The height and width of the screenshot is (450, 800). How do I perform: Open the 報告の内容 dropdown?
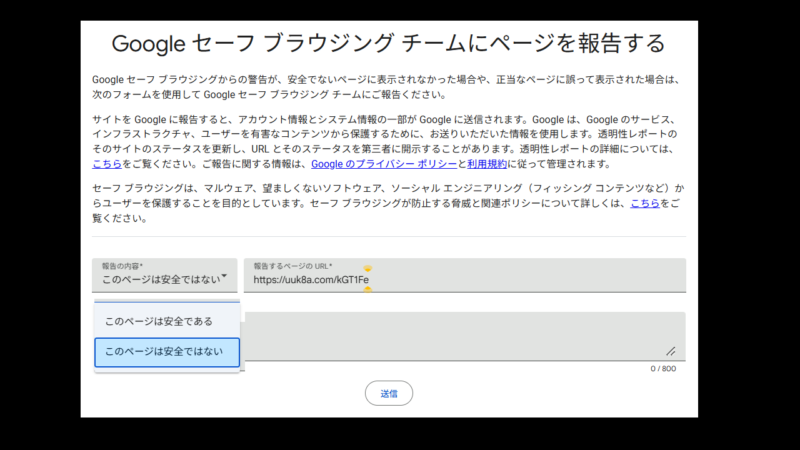coord(164,275)
